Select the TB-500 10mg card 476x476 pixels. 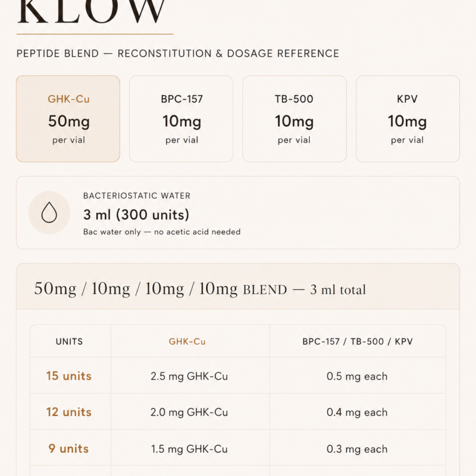295,118
